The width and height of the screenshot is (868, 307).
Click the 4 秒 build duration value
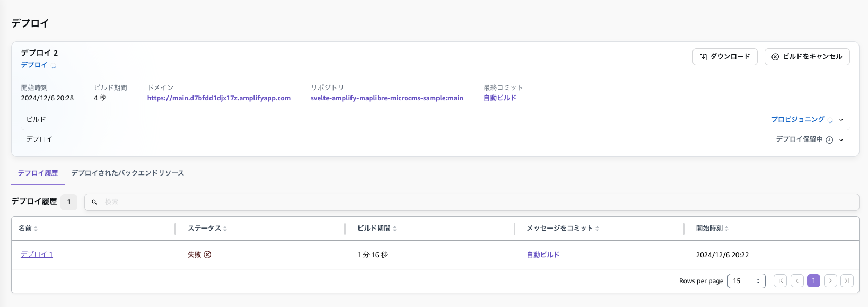coord(100,98)
